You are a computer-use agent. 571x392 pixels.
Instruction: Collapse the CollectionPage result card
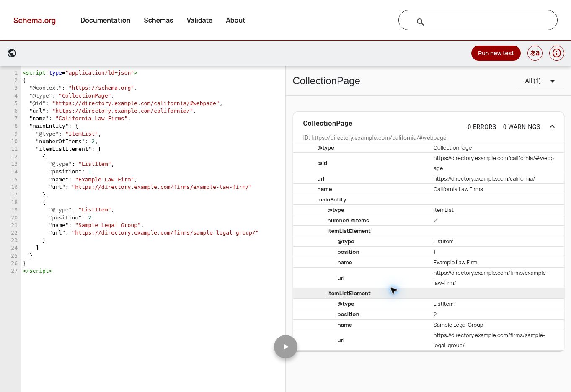552,126
